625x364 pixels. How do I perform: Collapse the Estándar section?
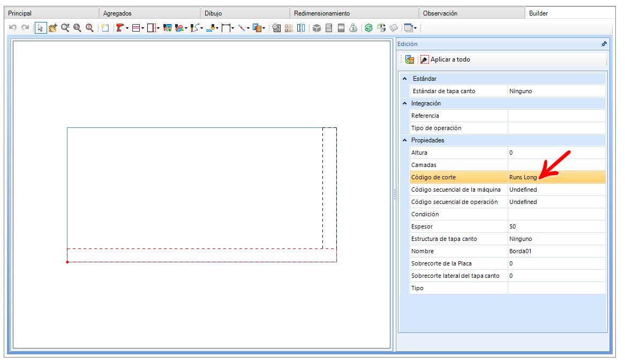[404, 79]
